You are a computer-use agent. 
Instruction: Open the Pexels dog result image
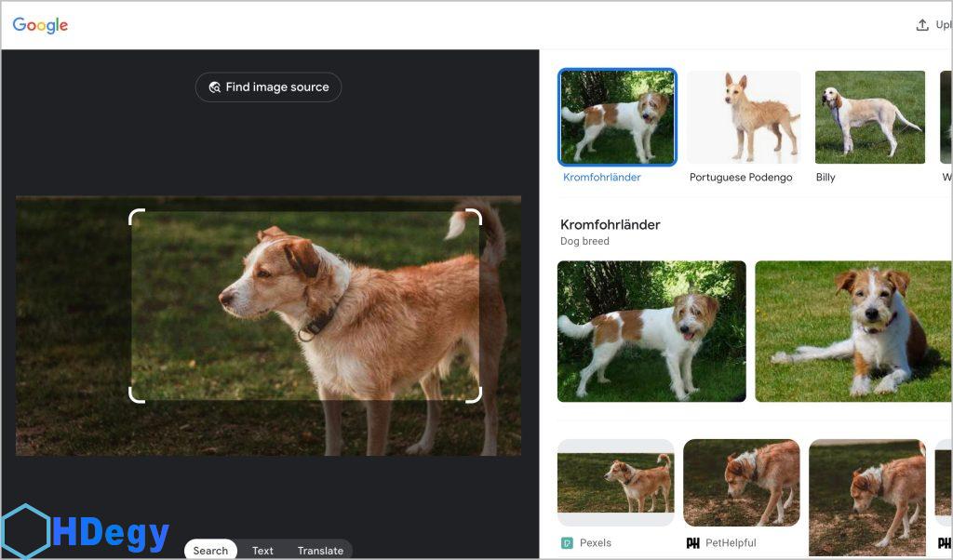pyautogui.click(x=615, y=482)
